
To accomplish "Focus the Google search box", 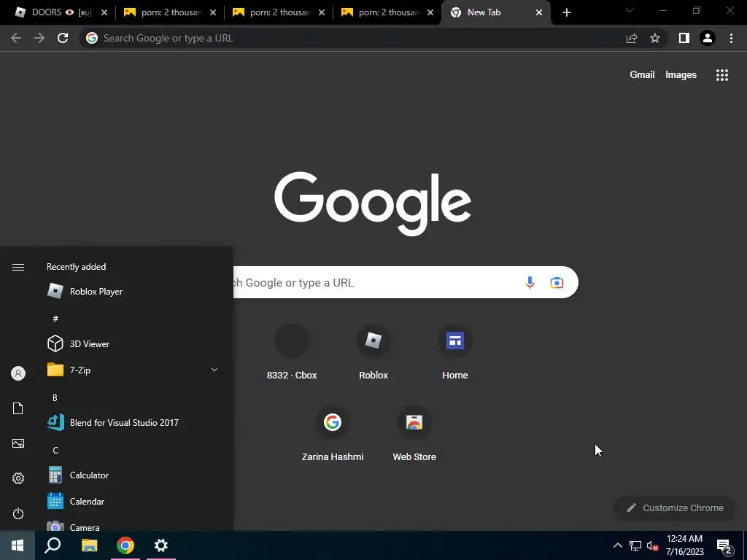I will pos(405,282).
